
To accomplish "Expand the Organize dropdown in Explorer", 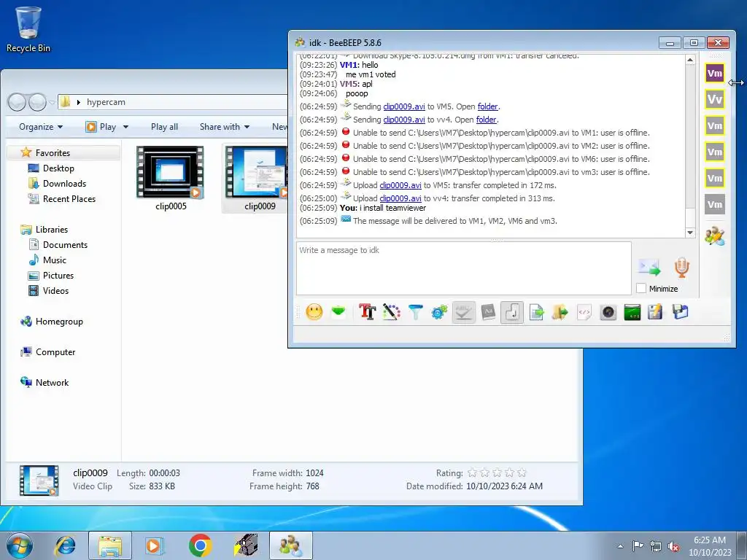I will tap(41, 127).
